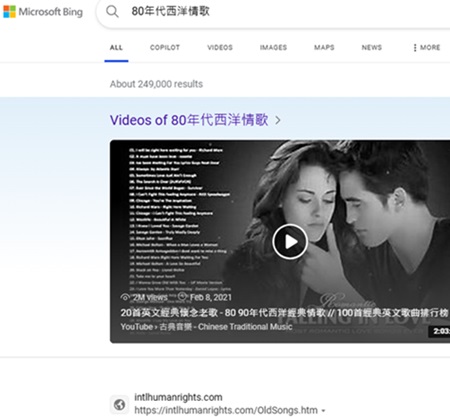The width and height of the screenshot is (450, 417).
Task: Play the featured video
Action: [x=290, y=242]
